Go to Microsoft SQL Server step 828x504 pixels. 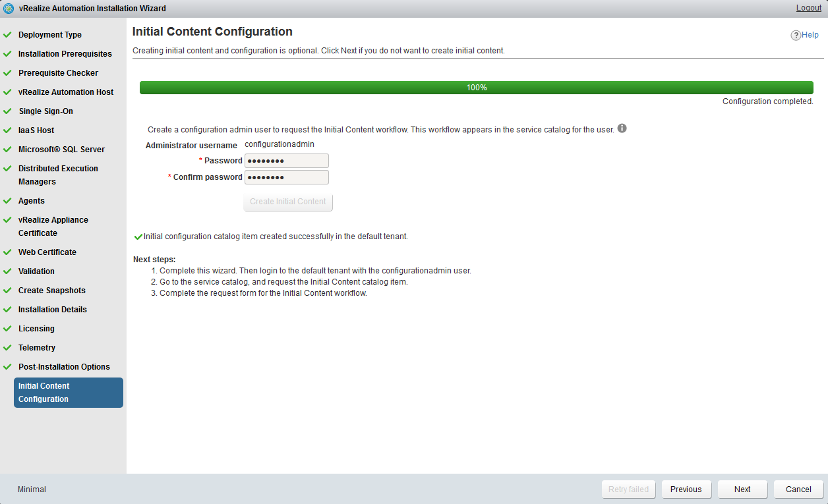point(61,150)
